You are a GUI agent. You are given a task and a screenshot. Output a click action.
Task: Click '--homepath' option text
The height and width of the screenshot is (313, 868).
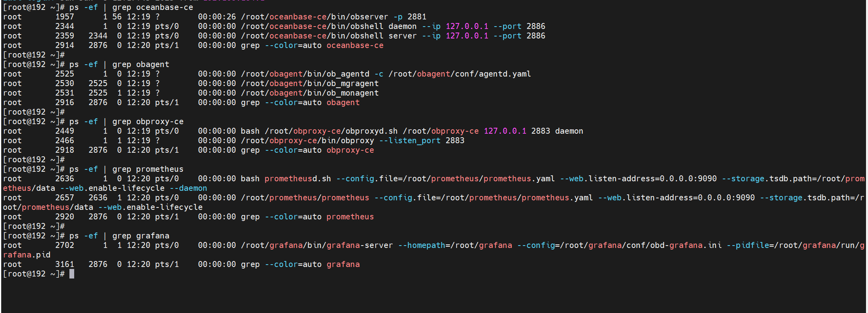click(x=422, y=245)
